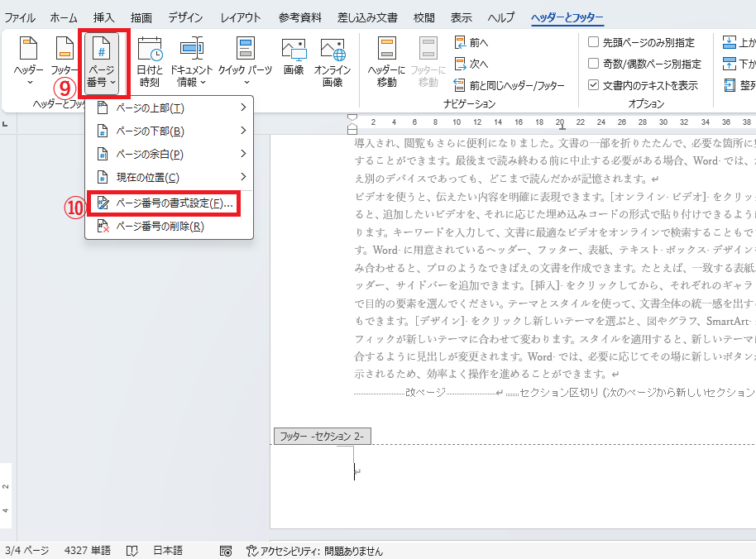The width and height of the screenshot is (756, 559).
Task: Click the header position from top icon
Action: point(729,42)
